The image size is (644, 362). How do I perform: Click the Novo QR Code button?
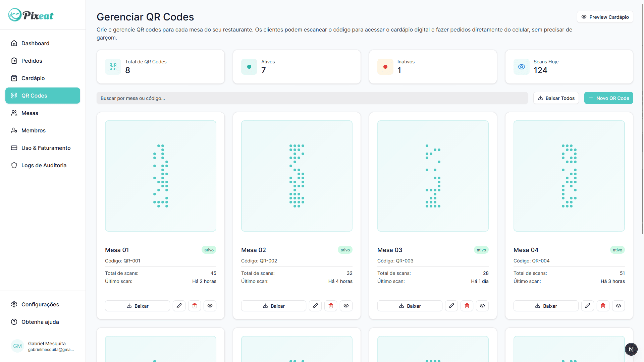tap(608, 98)
